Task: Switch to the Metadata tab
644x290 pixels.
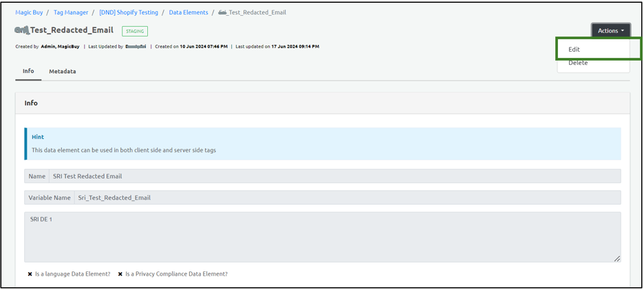Action: pyautogui.click(x=62, y=72)
